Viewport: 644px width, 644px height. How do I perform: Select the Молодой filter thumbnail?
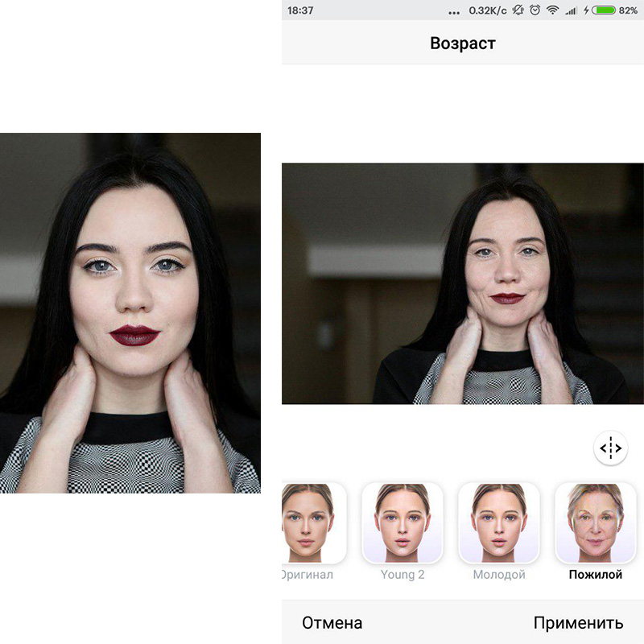[499, 522]
